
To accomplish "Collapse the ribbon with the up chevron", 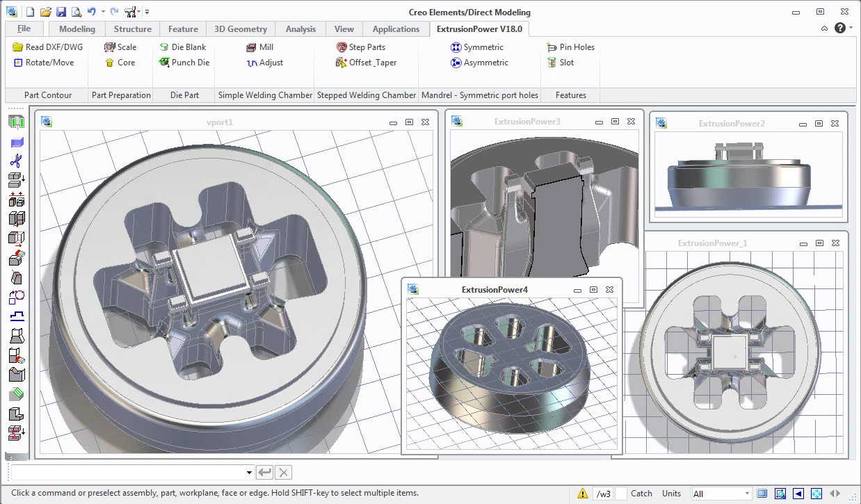I will pos(825,29).
